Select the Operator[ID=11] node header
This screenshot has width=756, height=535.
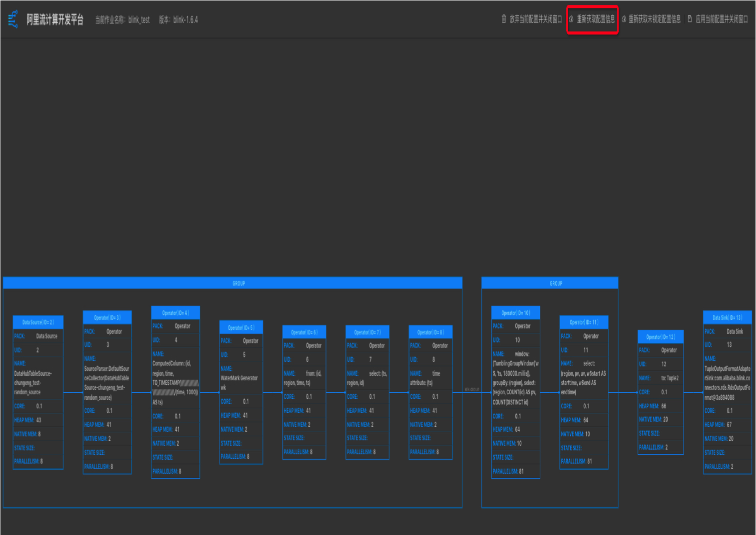coord(584,322)
